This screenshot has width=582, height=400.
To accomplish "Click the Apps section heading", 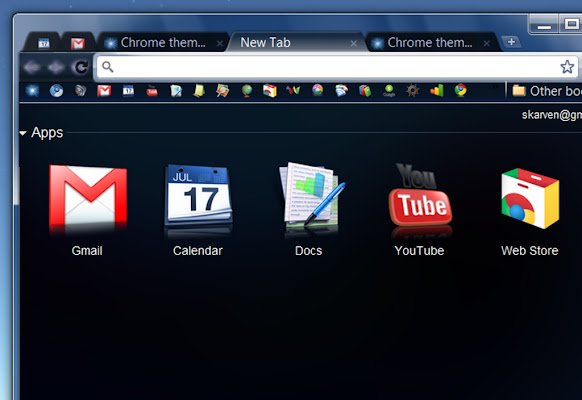I will pyautogui.click(x=47, y=133).
